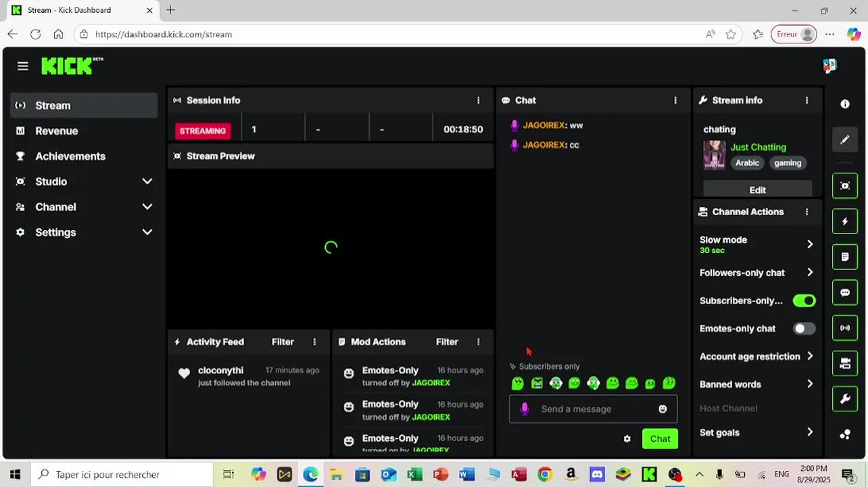Image resolution: width=868 pixels, height=487 pixels.
Task: Open Activity Feed three-dot options
Action: pyautogui.click(x=314, y=342)
